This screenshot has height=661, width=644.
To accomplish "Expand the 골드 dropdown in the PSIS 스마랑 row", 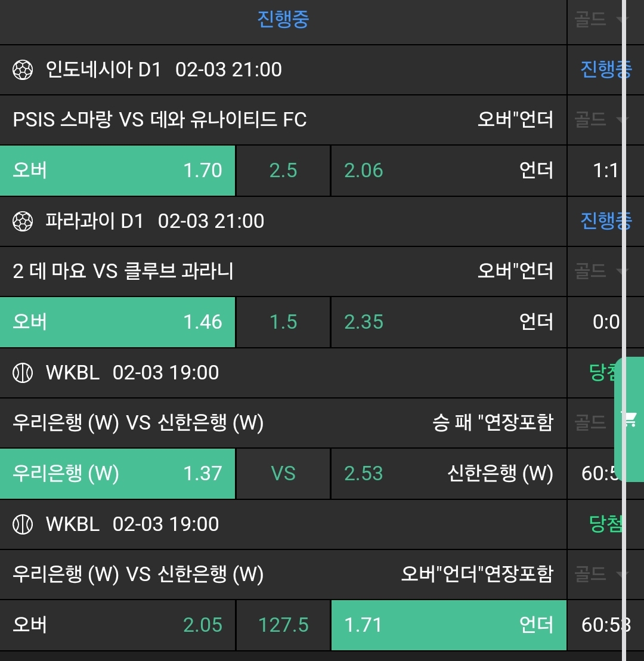I will (x=599, y=121).
